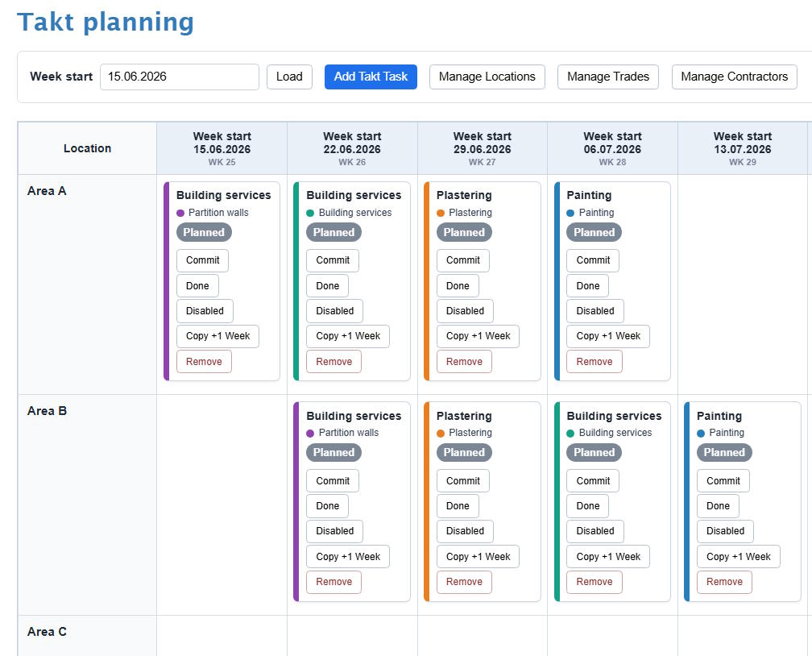Set Area B Plastering task to Disabled

tap(465, 531)
